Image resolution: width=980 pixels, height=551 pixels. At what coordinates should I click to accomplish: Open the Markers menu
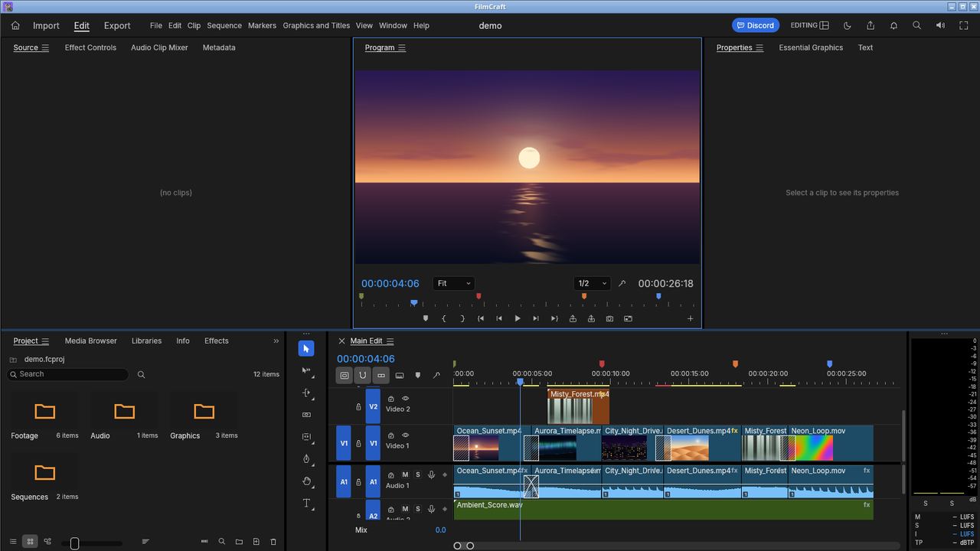click(262, 25)
